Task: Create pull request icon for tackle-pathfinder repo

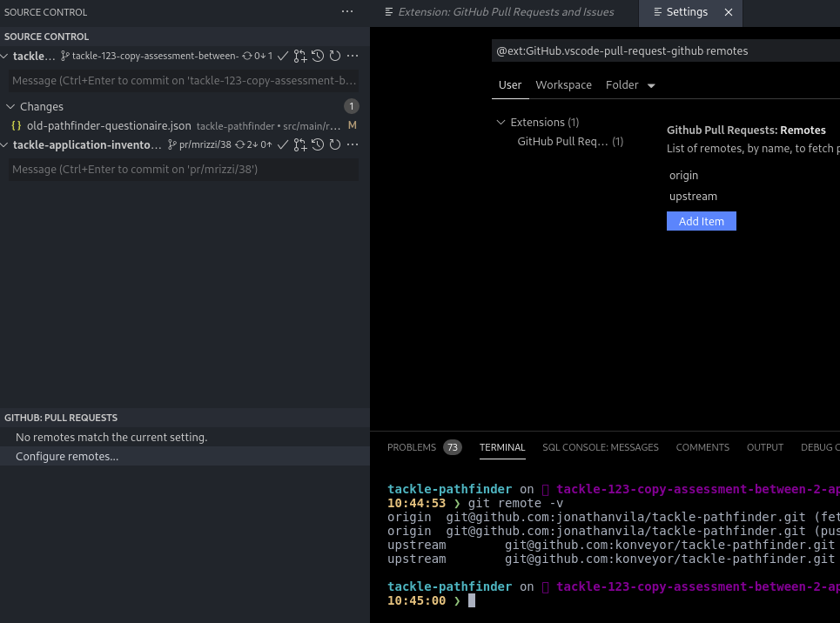Action: [300, 56]
